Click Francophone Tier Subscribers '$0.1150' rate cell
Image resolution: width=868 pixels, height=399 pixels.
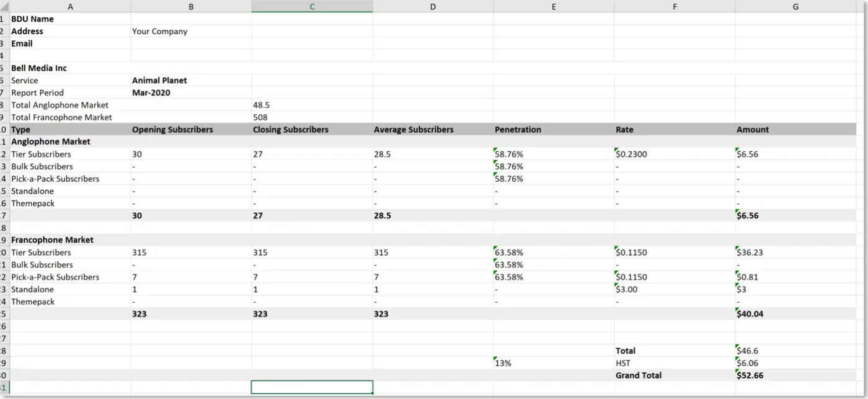pyautogui.click(x=675, y=253)
